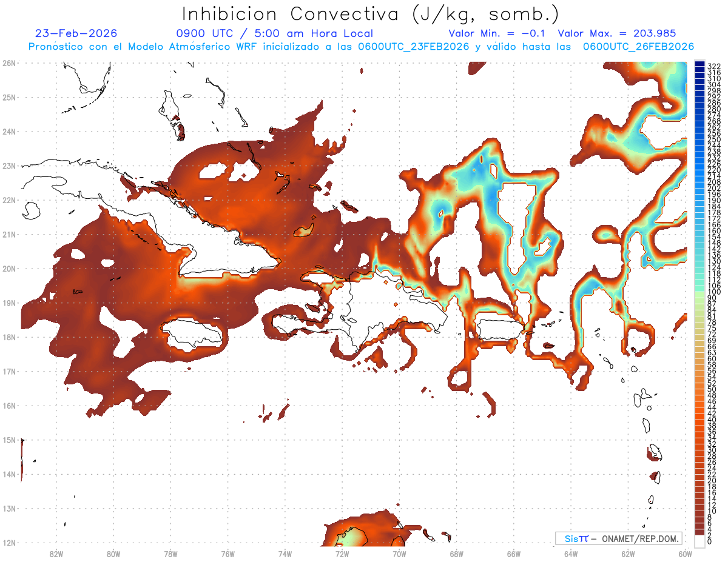The width and height of the screenshot is (728, 562).
Task: Click the "Valor Max. = 203.985" readout
Action: (x=617, y=33)
